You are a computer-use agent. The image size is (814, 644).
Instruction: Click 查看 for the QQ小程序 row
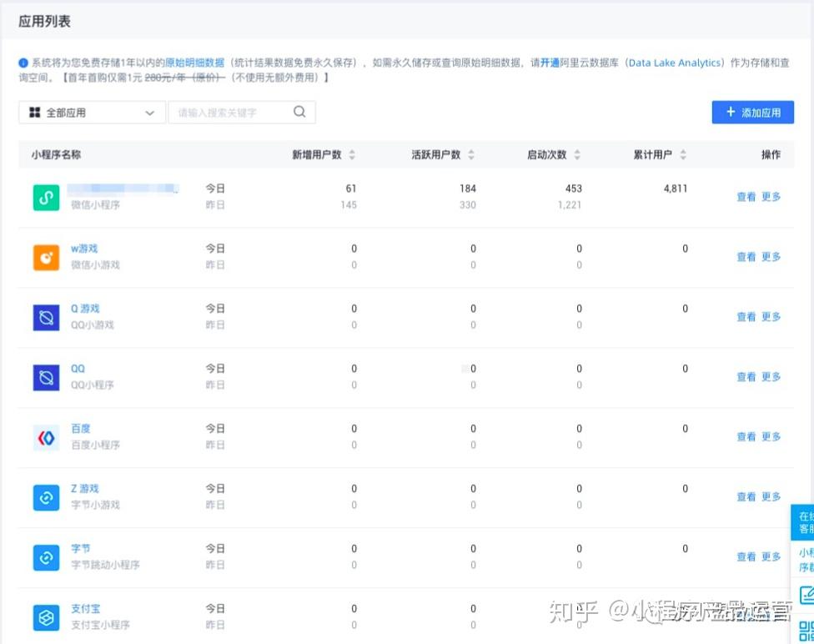click(746, 377)
